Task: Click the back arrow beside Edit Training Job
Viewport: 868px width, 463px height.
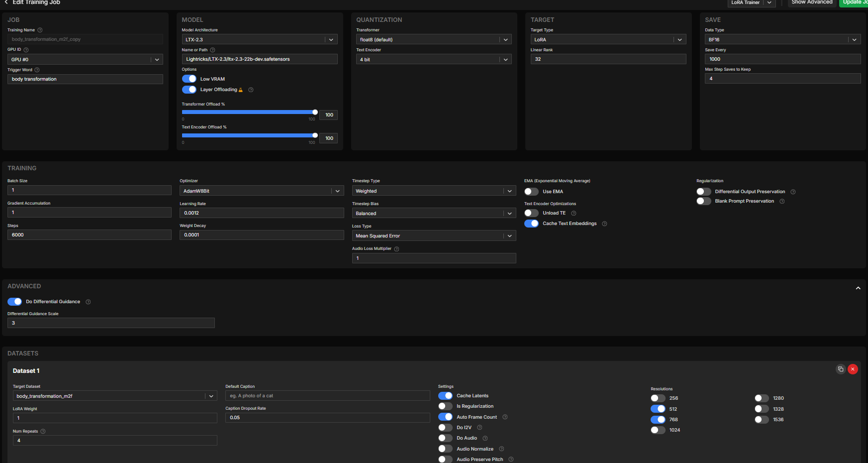Action: click(6, 2)
